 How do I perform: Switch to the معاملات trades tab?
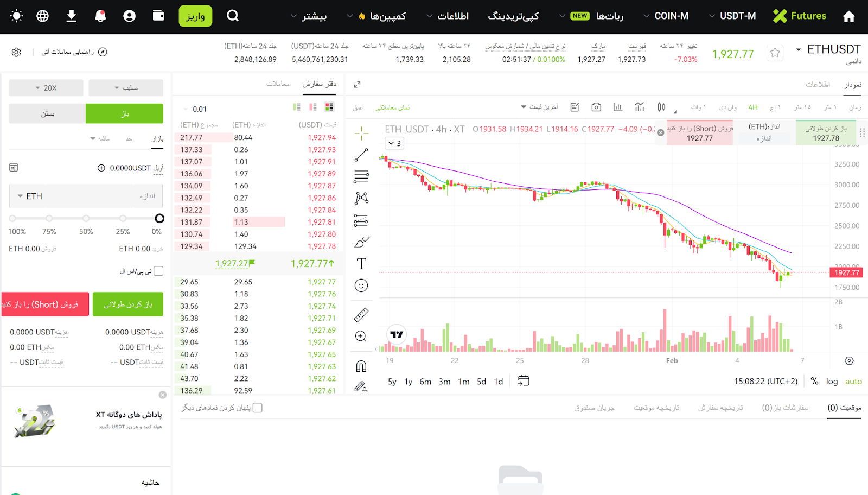tap(278, 84)
